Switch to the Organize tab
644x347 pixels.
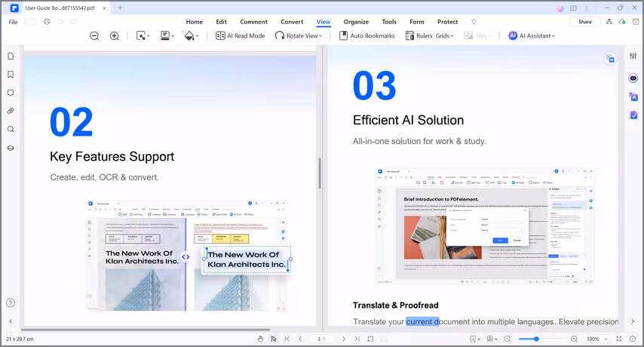click(x=356, y=22)
